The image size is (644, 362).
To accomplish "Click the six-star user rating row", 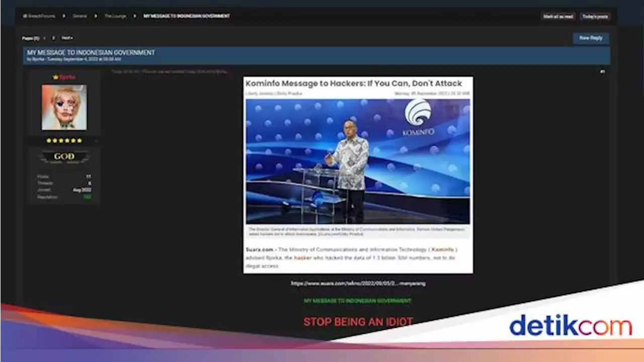I will [x=64, y=141].
